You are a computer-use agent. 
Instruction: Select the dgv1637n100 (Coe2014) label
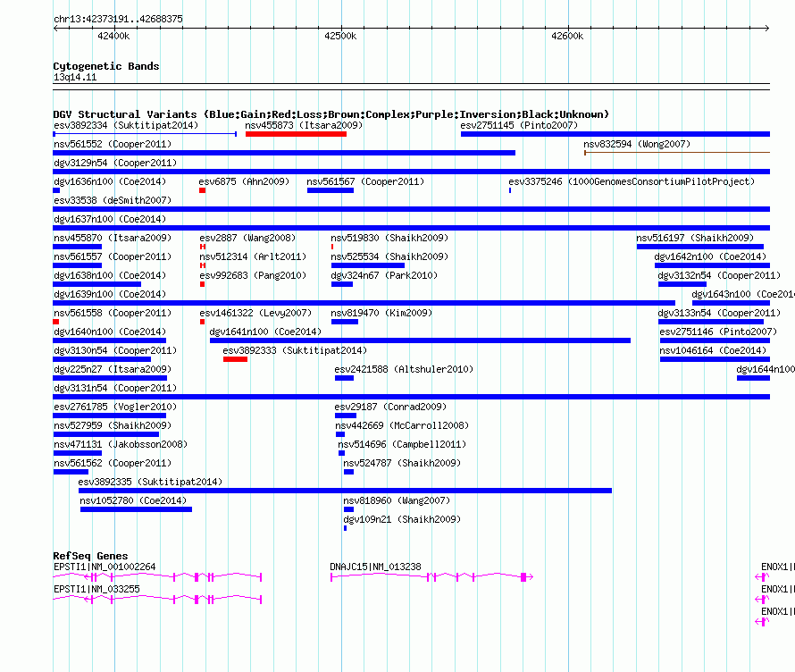110,219
